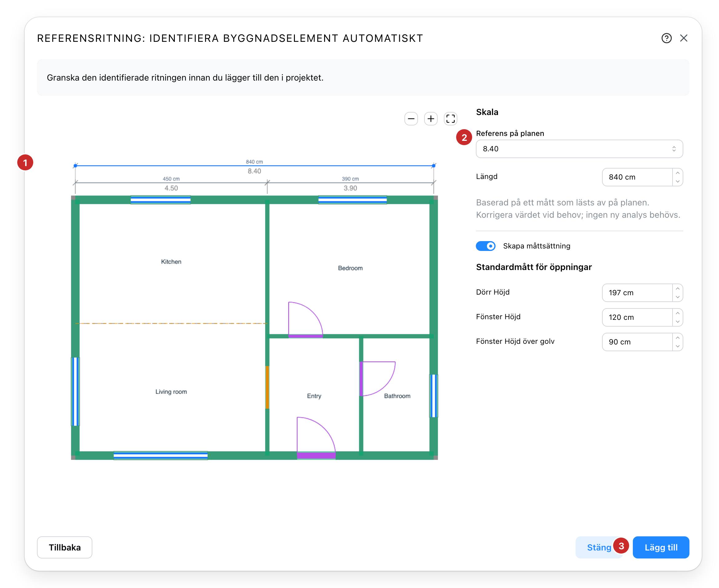This screenshot has width=719, height=588.
Task: Zoom in the plan preview
Action: 431,119
